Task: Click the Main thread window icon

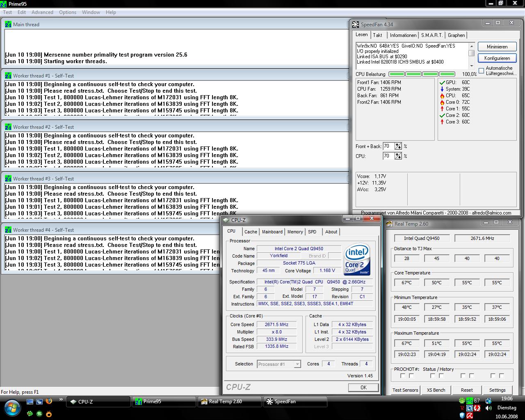Action: click(8, 24)
